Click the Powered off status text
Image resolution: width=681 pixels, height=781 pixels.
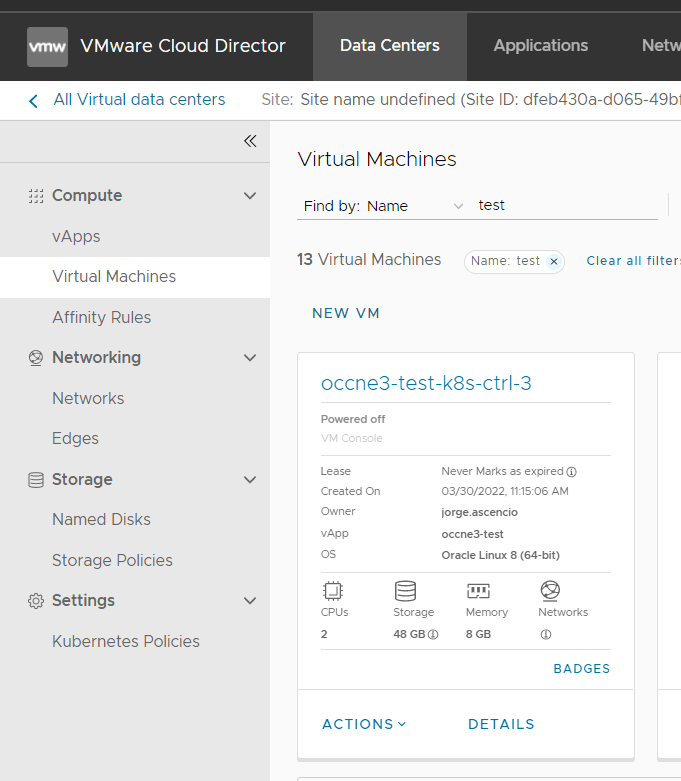click(x=353, y=419)
